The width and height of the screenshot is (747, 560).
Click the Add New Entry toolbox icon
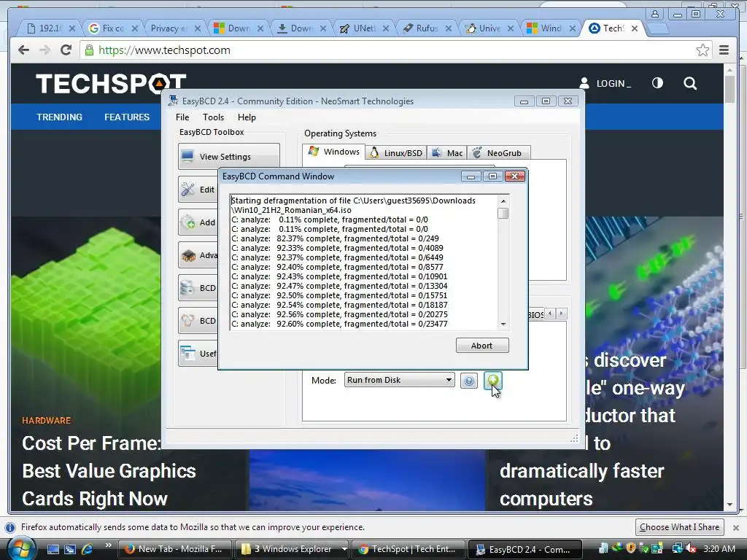coord(187,222)
